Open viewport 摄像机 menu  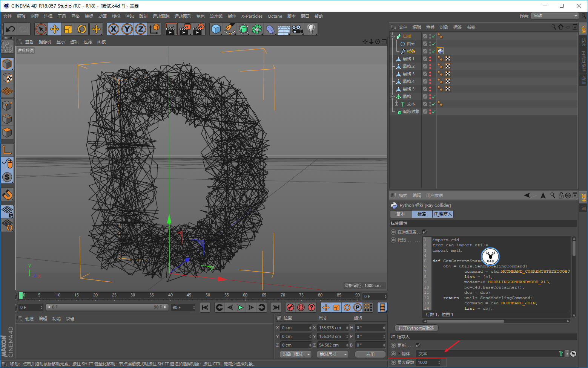click(x=45, y=42)
